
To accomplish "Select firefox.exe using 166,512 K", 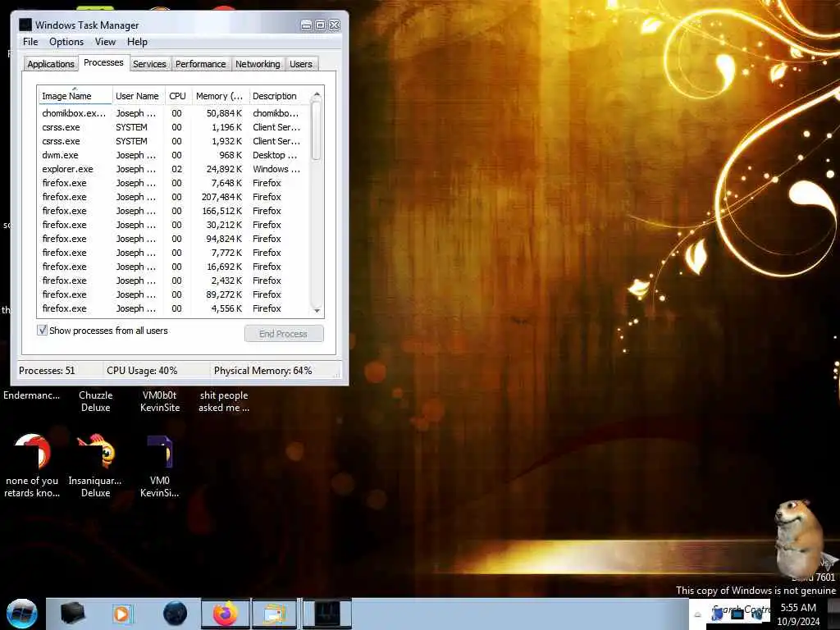I will (173, 211).
